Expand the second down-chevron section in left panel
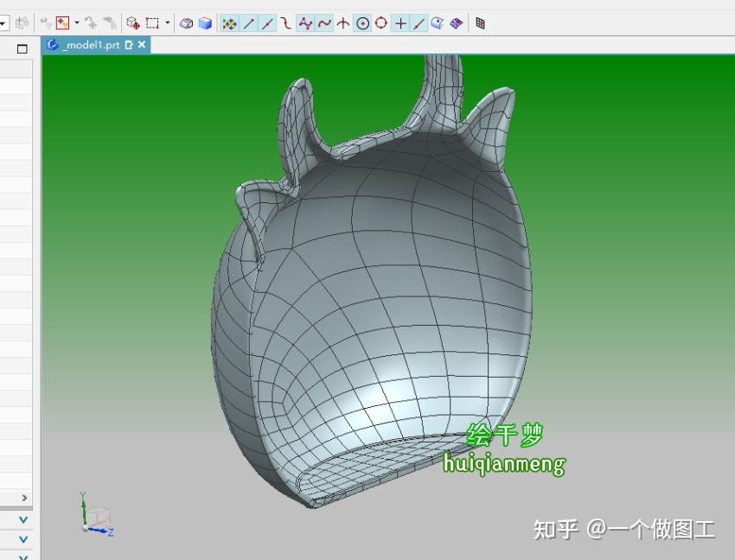735x560 pixels. point(23,539)
